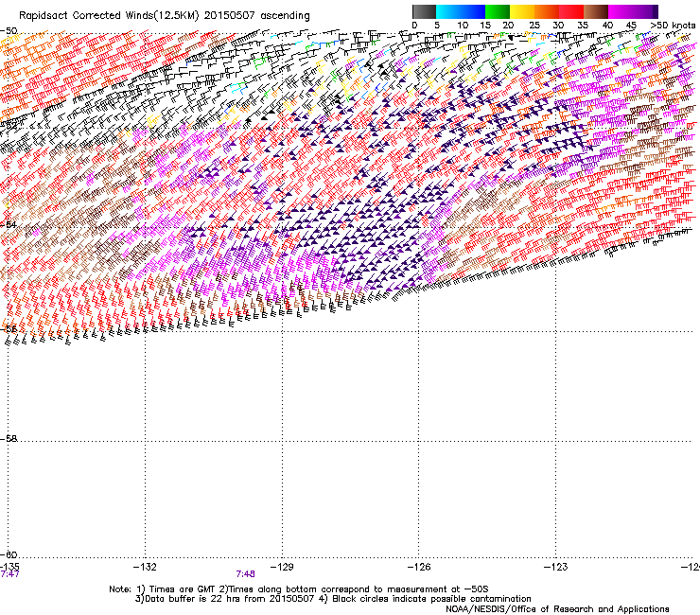Click the '7:48' swath time label
This screenshot has height=615, width=700.
point(246,574)
